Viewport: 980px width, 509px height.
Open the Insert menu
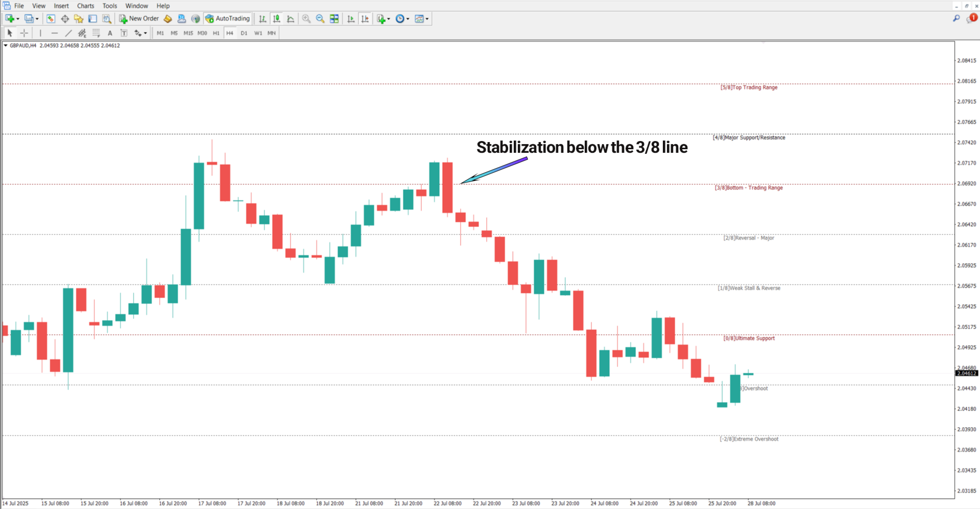point(61,6)
